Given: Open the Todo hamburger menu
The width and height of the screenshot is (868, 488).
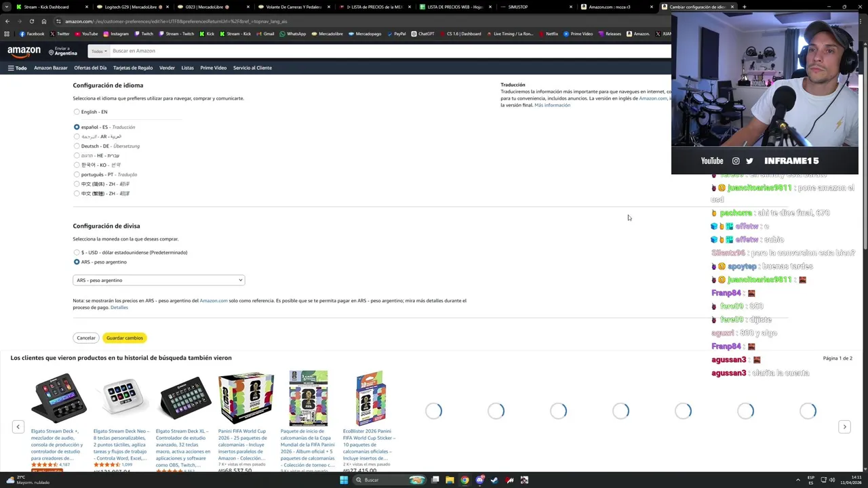Looking at the screenshot, I should coord(17,68).
